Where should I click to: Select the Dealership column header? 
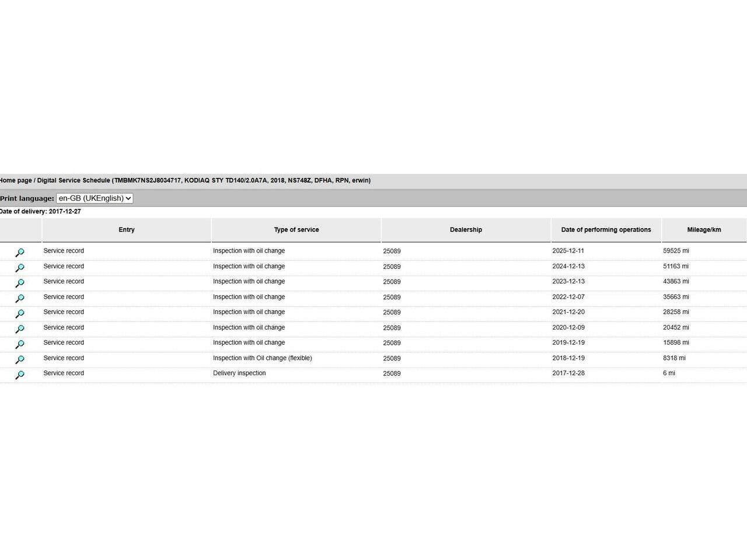coord(466,230)
